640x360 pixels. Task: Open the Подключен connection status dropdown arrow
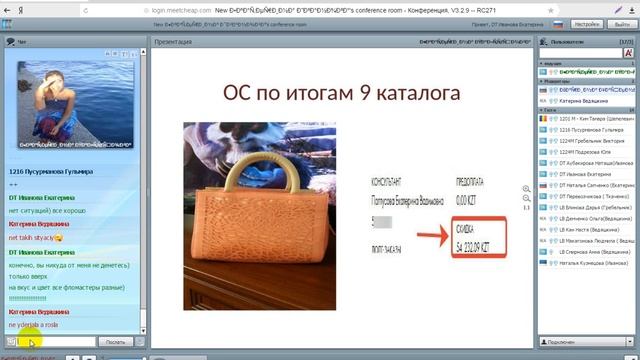[630, 342]
